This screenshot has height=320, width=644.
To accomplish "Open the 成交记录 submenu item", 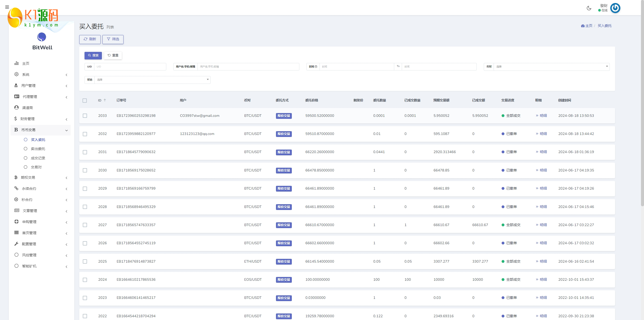I will pos(38,158).
